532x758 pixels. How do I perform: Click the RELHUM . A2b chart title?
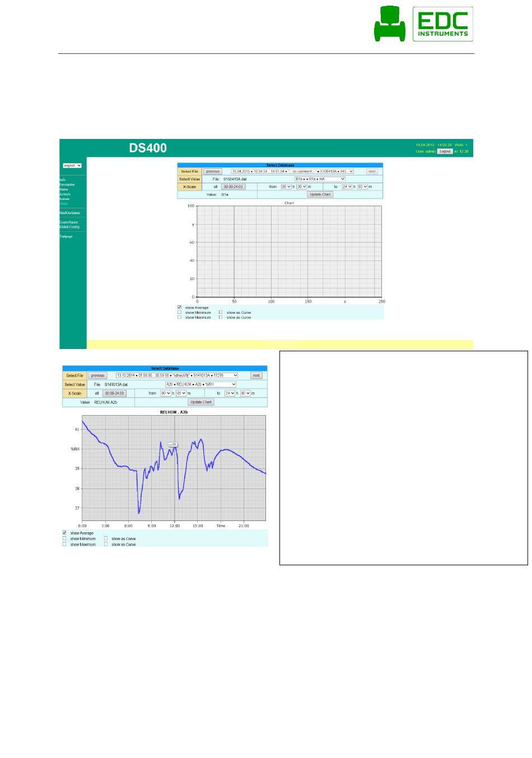click(x=174, y=412)
